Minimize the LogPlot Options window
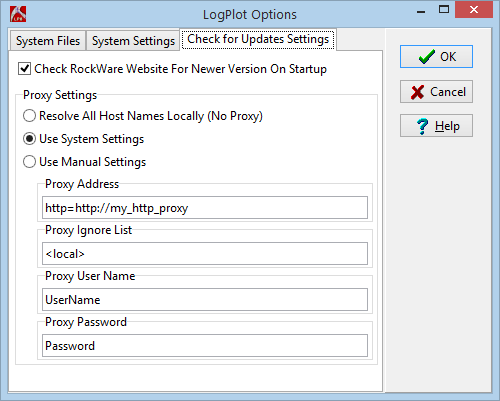The width and height of the screenshot is (500, 401). point(421,11)
